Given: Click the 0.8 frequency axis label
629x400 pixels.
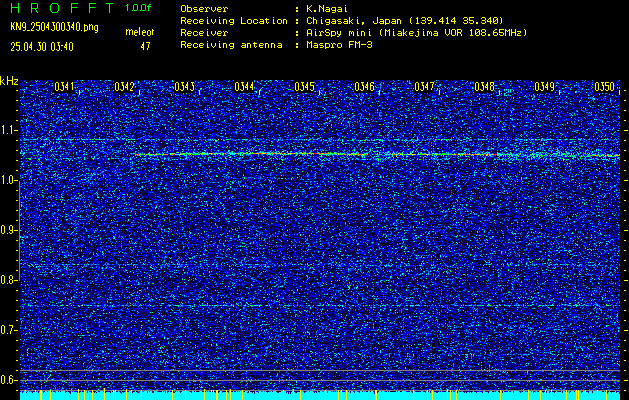Looking at the screenshot, I should click(x=9, y=280).
